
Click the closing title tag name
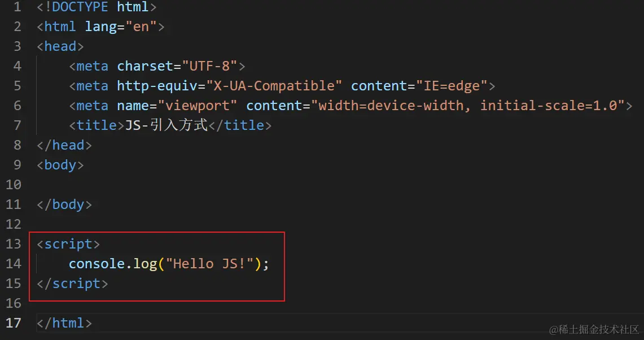tap(244, 125)
